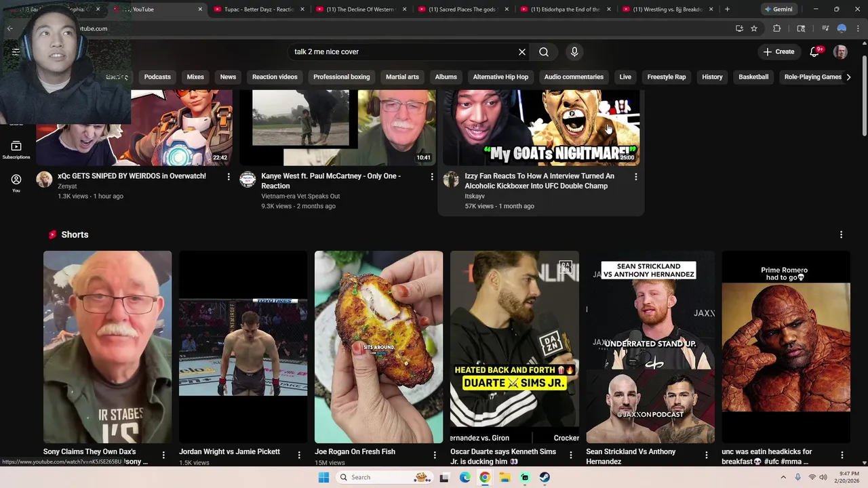Image resolution: width=868 pixels, height=488 pixels.
Task: Select the News filter chip
Action: pos(228,77)
